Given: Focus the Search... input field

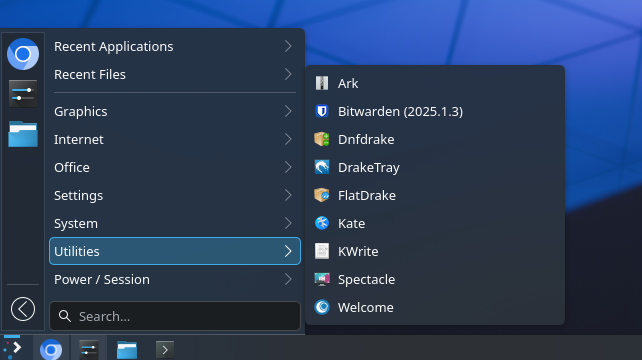Looking at the screenshot, I should click(x=175, y=316).
